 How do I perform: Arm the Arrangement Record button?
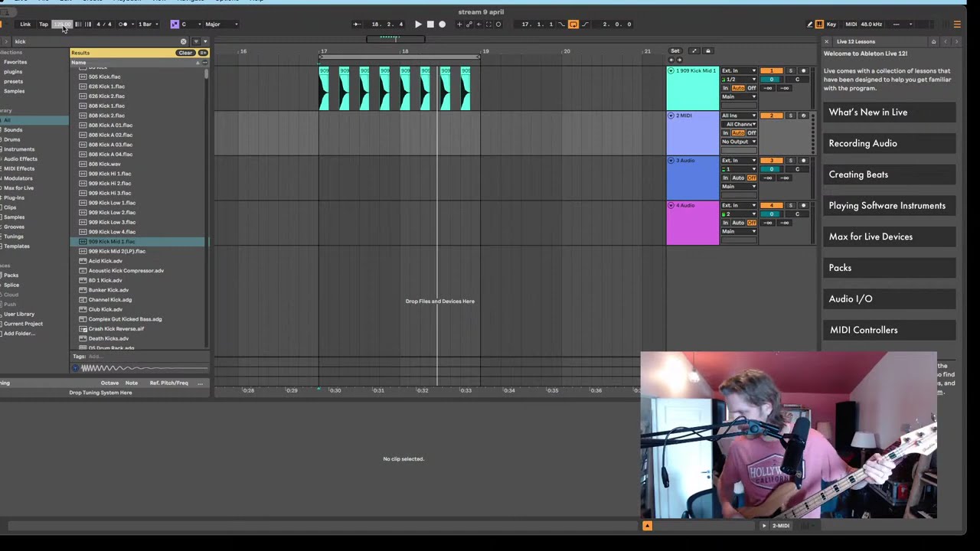(x=442, y=24)
